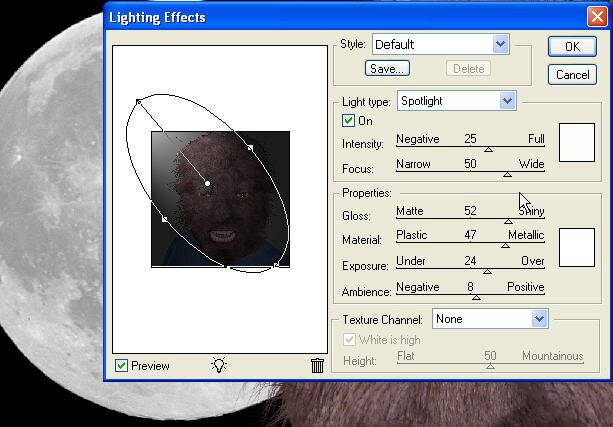Viewport: 613px width, 427px height.
Task: Toggle the Preview checkbox
Action: 121,366
